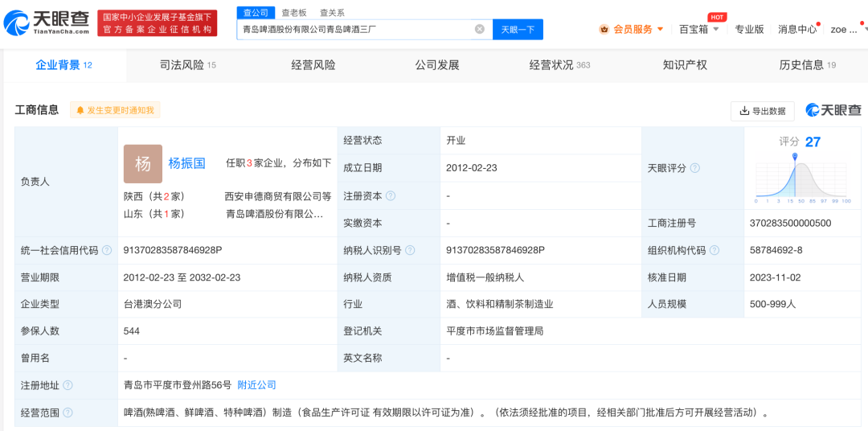Click the credit code 91370283587846928P under 统一社会信用代码

pos(173,250)
